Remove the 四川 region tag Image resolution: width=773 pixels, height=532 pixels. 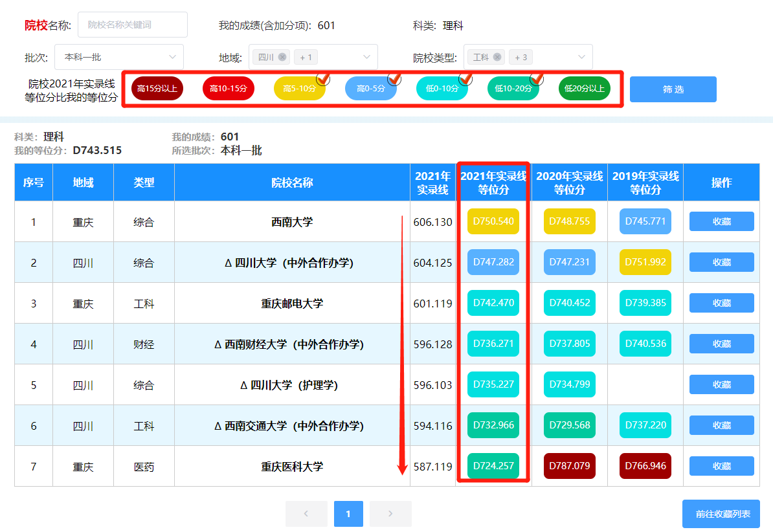coord(282,57)
